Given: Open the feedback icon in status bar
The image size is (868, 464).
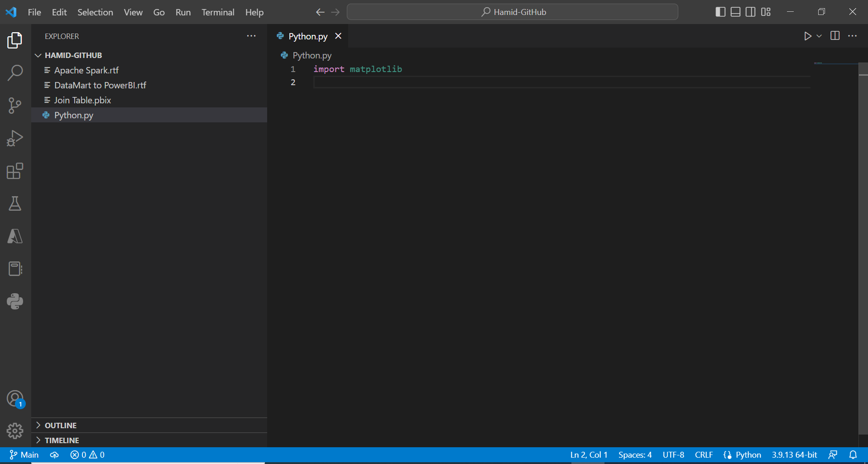Looking at the screenshot, I should pyautogui.click(x=833, y=455).
